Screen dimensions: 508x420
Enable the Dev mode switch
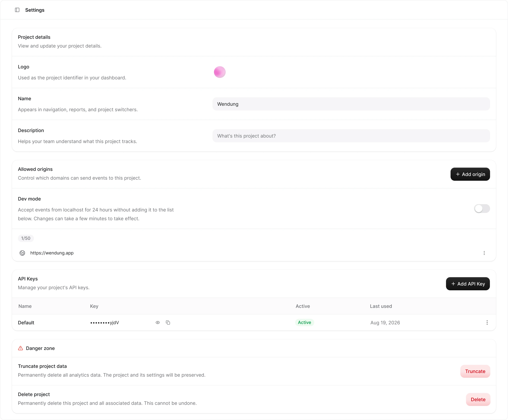point(482,209)
